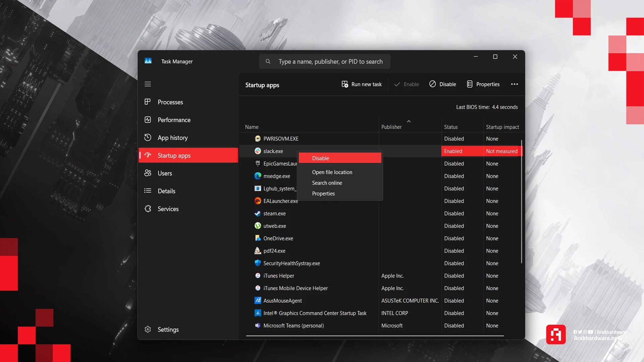The height and width of the screenshot is (362, 644).
Task: Click the Run new task button
Action: tap(362, 84)
